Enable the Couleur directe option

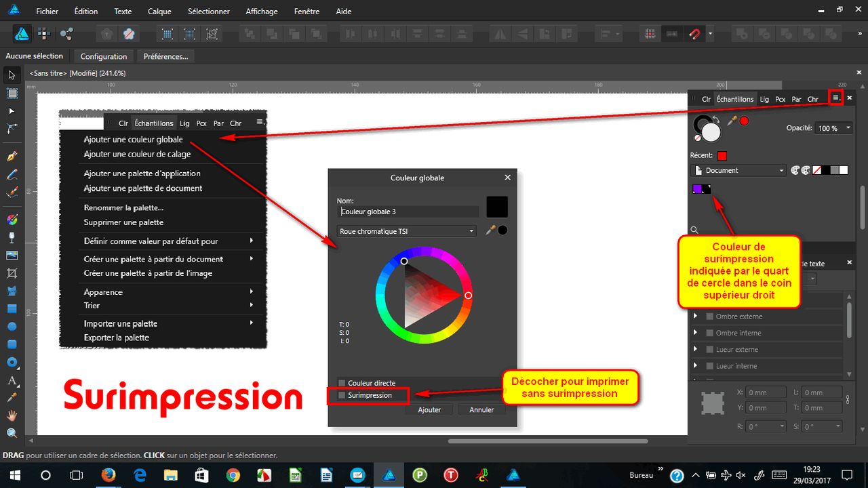tap(342, 382)
